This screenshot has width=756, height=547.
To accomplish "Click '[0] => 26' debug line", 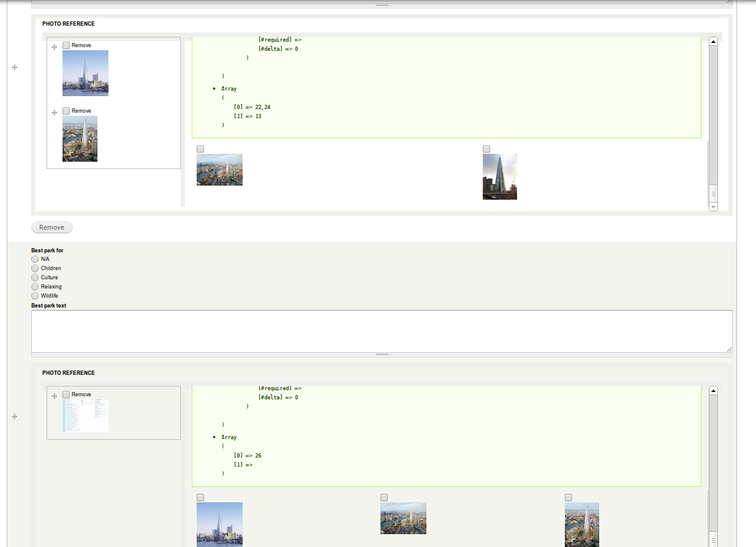I will [248, 456].
